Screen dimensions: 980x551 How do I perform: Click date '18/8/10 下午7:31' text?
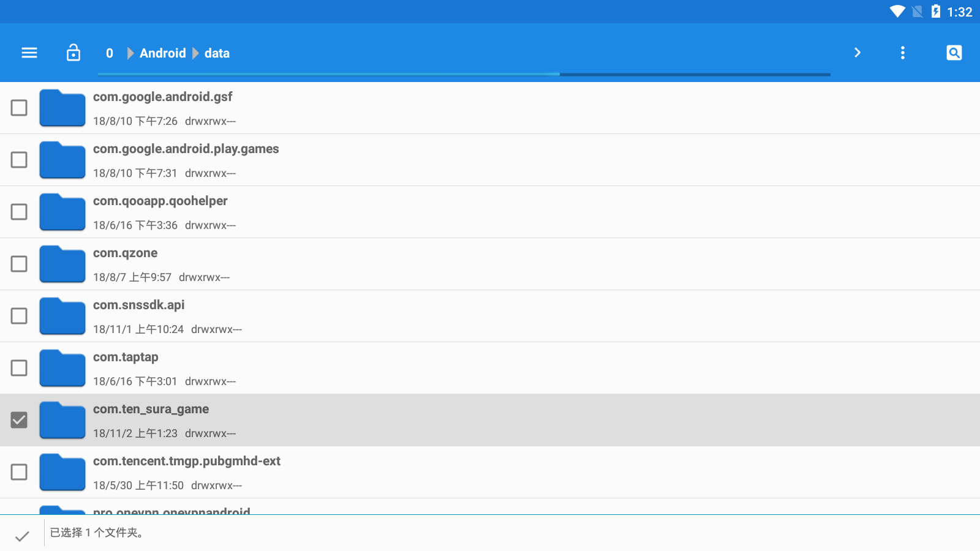[135, 173]
